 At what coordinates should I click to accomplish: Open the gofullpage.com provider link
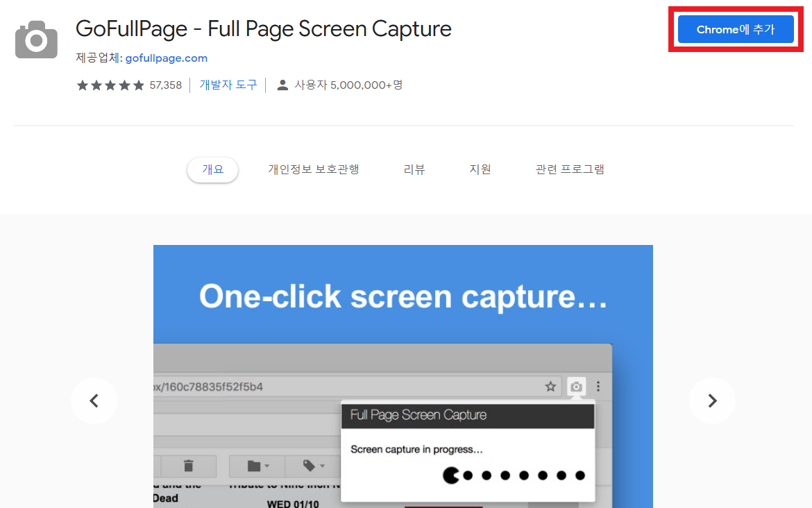click(x=167, y=58)
